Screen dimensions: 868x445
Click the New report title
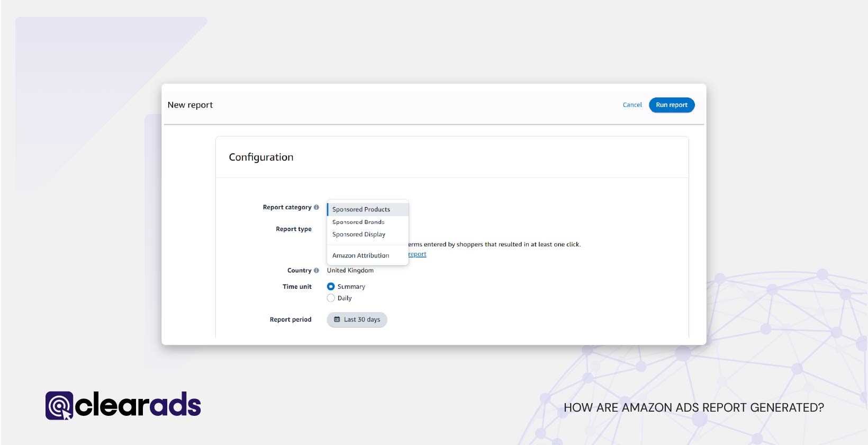click(x=190, y=105)
